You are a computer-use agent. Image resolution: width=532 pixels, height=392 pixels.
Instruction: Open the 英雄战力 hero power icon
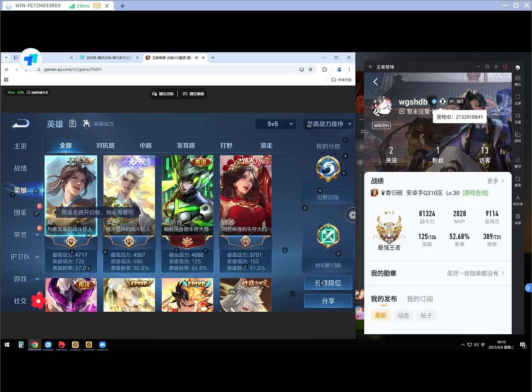[86, 124]
